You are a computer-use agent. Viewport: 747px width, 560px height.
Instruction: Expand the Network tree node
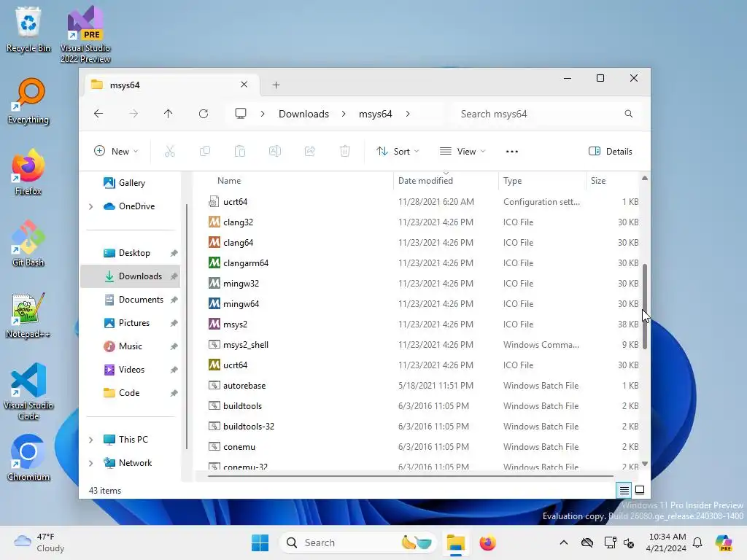(x=90, y=463)
